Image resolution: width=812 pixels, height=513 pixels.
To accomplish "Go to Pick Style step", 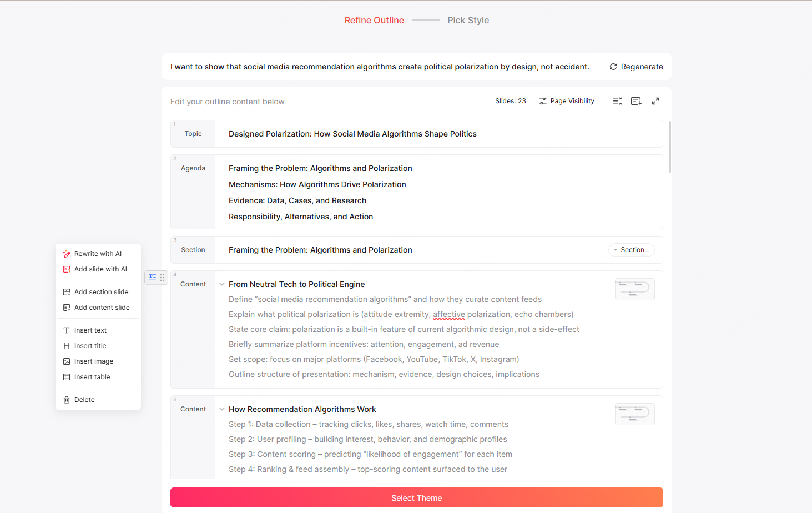I will [x=468, y=20].
